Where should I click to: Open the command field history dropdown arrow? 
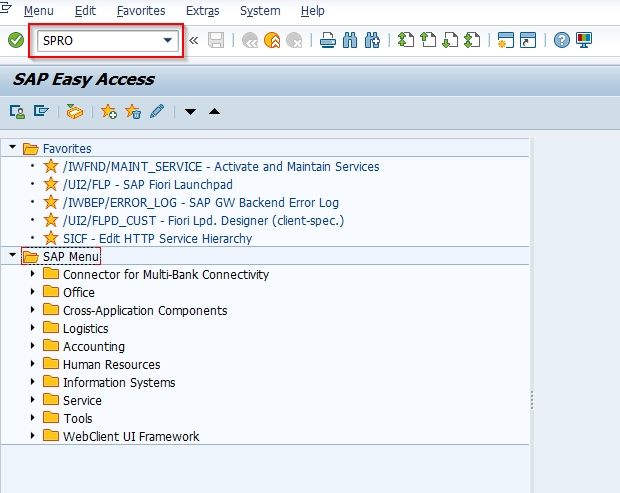[x=168, y=40]
